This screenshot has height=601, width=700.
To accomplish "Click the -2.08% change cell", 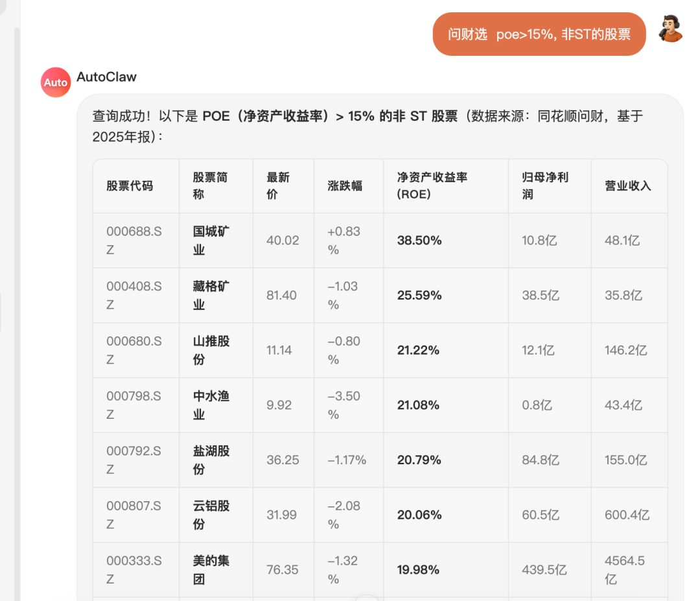I will pos(344,515).
